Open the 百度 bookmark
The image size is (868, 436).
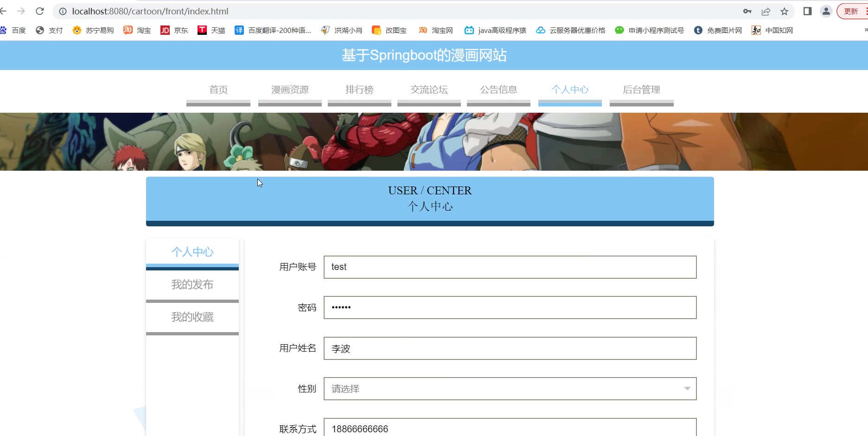point(13,30)
